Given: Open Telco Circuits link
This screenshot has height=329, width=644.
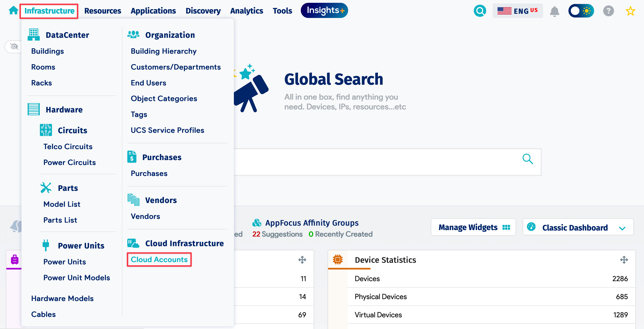Looking at the screenshot, I should coord(68,146).
